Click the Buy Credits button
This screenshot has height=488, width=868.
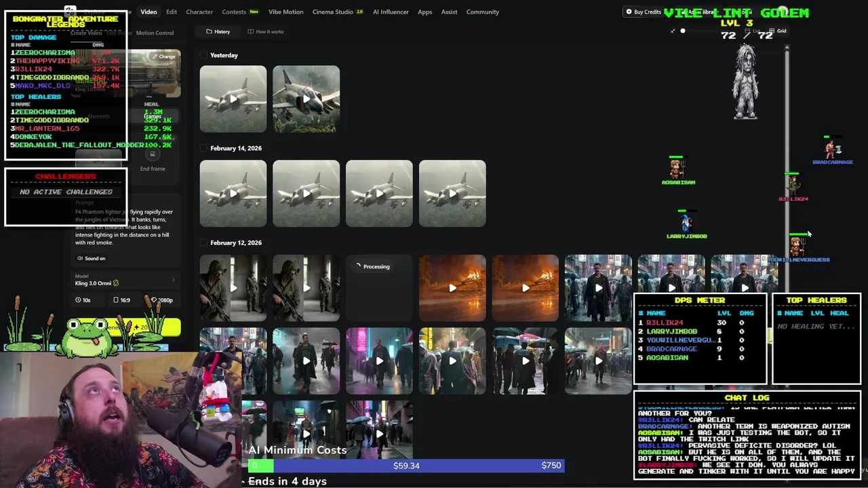(x=644, y=12)
